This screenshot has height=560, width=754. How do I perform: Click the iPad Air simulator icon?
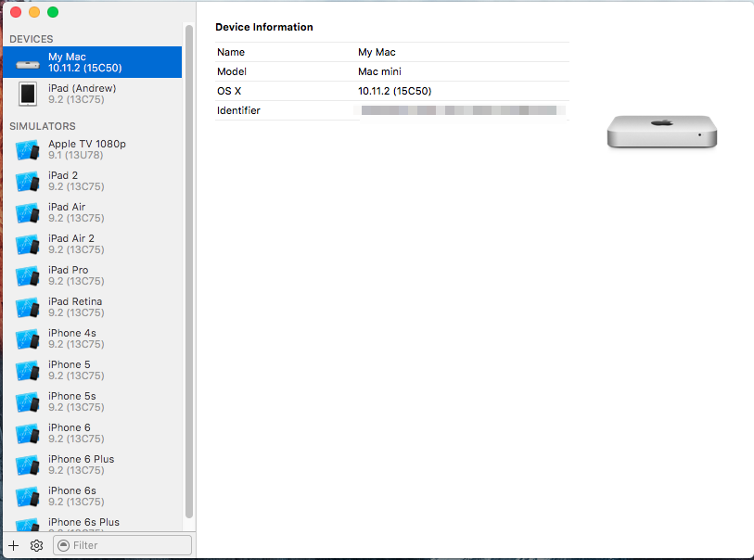click(x=28, y=213)
